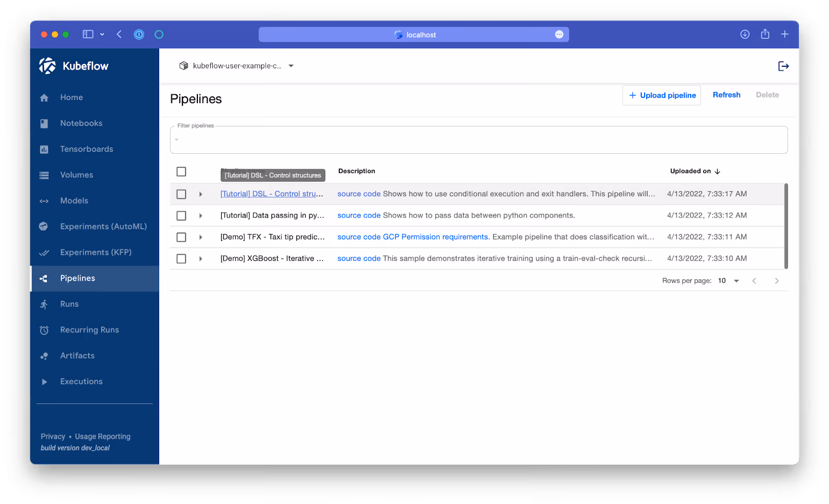Open Notebooks in the sidebar menu
Image resolution: width=829 pixels, height=504 pixels.
pyautogui.click(x=95, y=124)
